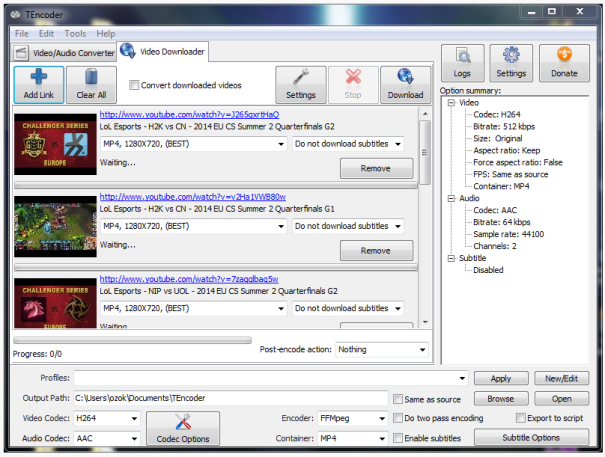
Task: Toggle Enable subtitles checkbox
Action: tap(398, 438)
